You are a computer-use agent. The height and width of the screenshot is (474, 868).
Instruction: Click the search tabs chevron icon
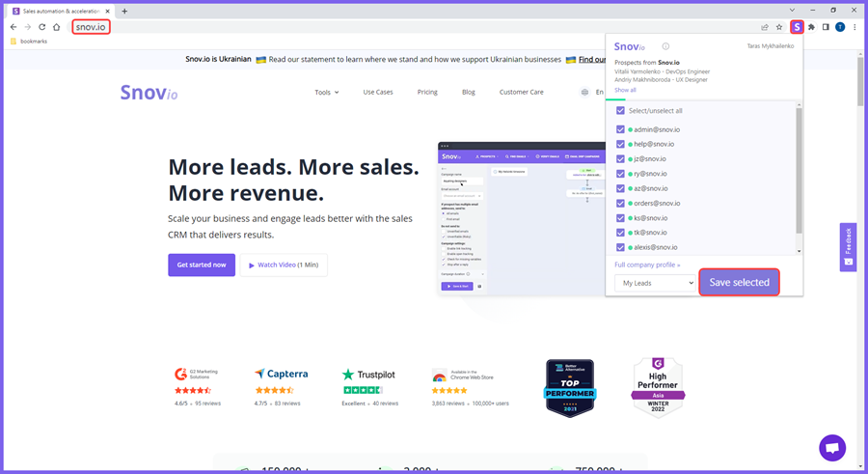pyautogui.click(x=792, y=10)
